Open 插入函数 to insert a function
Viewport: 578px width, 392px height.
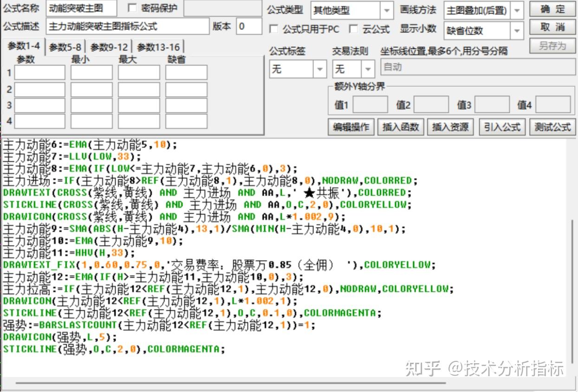(x=400, y=127)
